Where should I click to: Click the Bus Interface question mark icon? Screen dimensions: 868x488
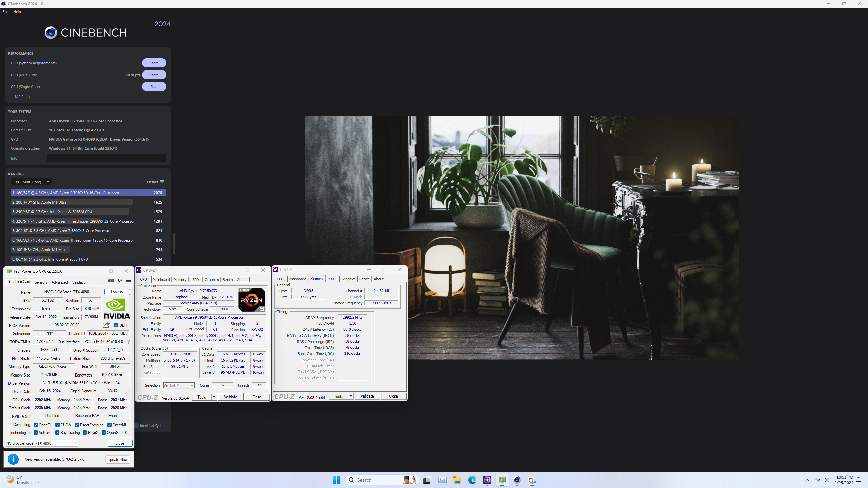[x=129, y=342]
